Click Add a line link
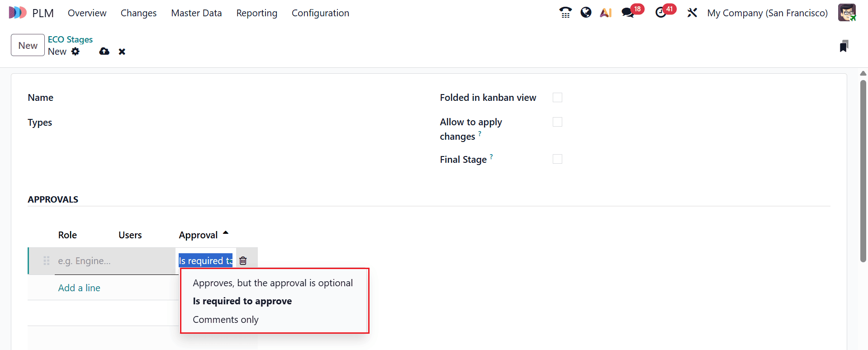868x350 pixels. point(79,288)
